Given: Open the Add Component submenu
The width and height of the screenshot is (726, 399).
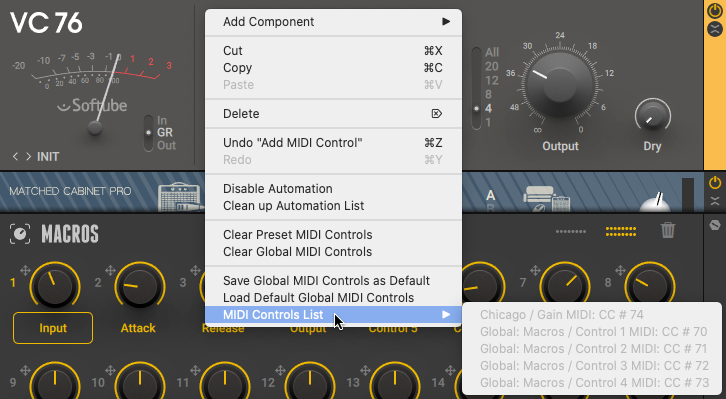Looking at the screenshot, I should point(333,22).
